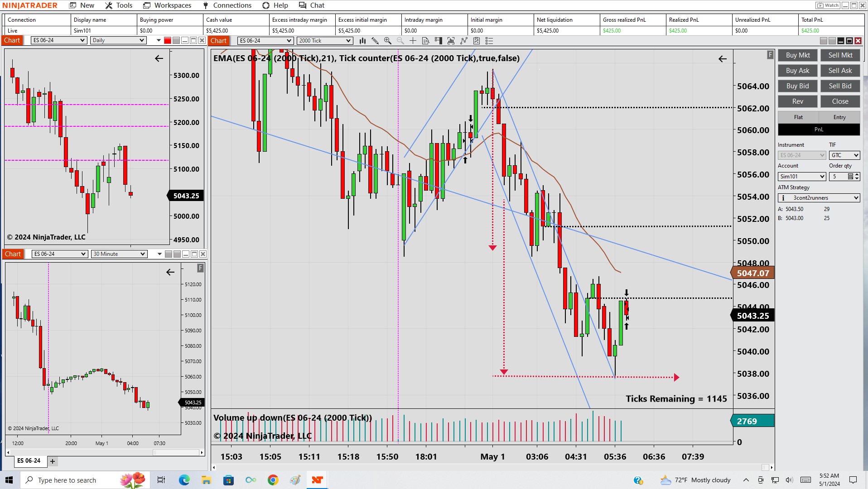
Task: Click the Sell Mkt button
Action: 840,55
